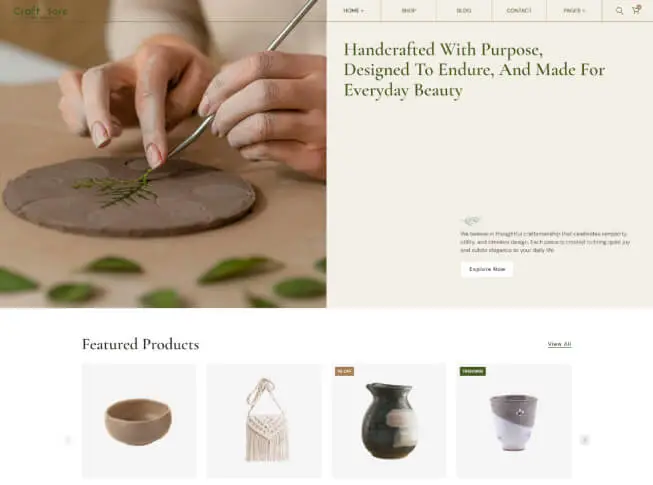Click the Featured Products heading
The image size is (653, 485).
[140, 344]
